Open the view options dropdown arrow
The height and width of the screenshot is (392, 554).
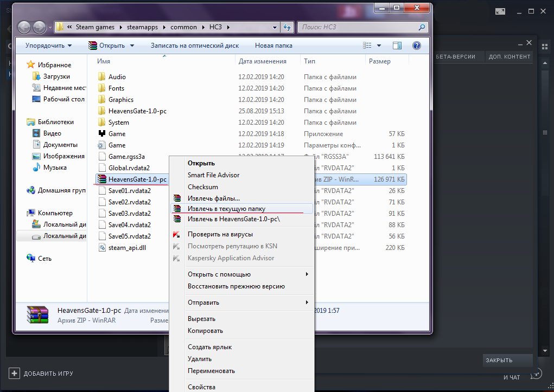tap(379, 46)
